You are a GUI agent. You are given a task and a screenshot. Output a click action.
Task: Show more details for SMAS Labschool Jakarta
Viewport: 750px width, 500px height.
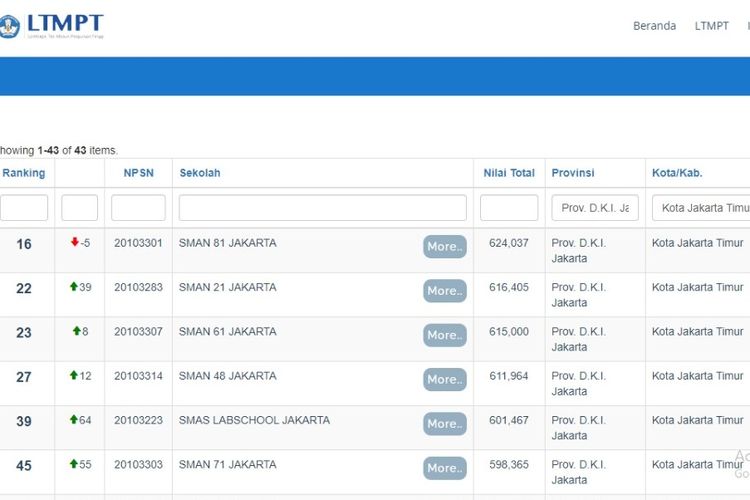[x=444, y=424]
